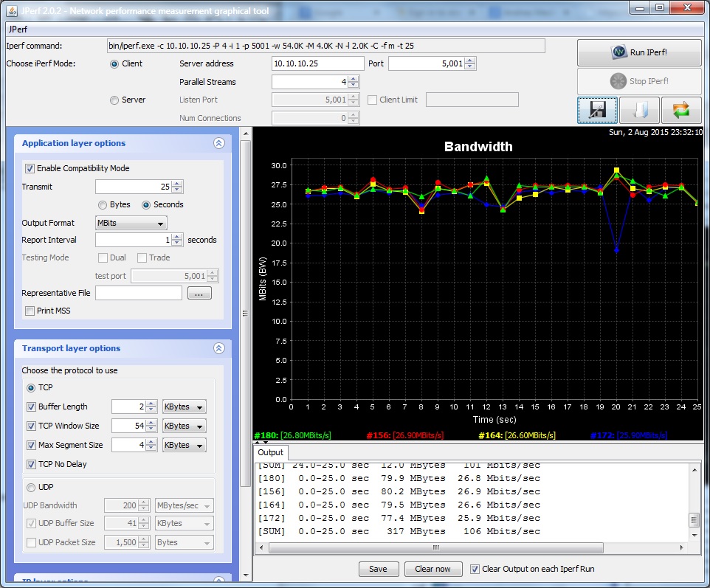The image size is (710, 588).
Task: Click output line for stream [172]
Action: 399,519
